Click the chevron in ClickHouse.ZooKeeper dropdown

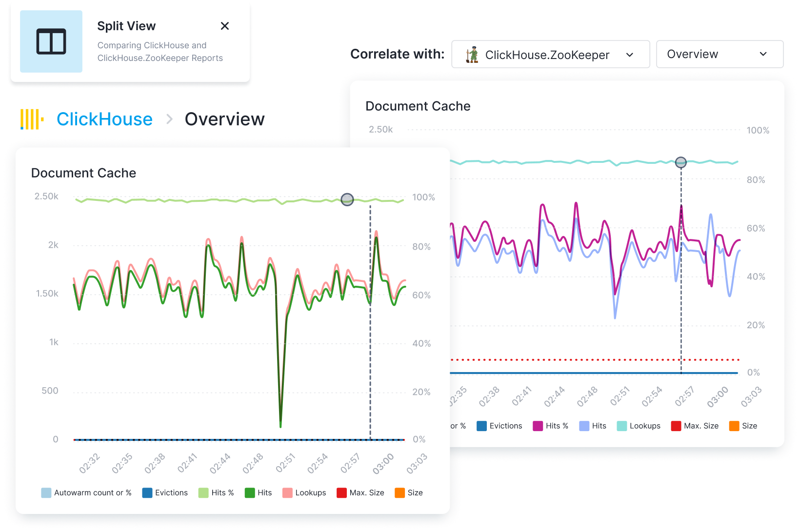pyautogui.click(x=630, y=55)
